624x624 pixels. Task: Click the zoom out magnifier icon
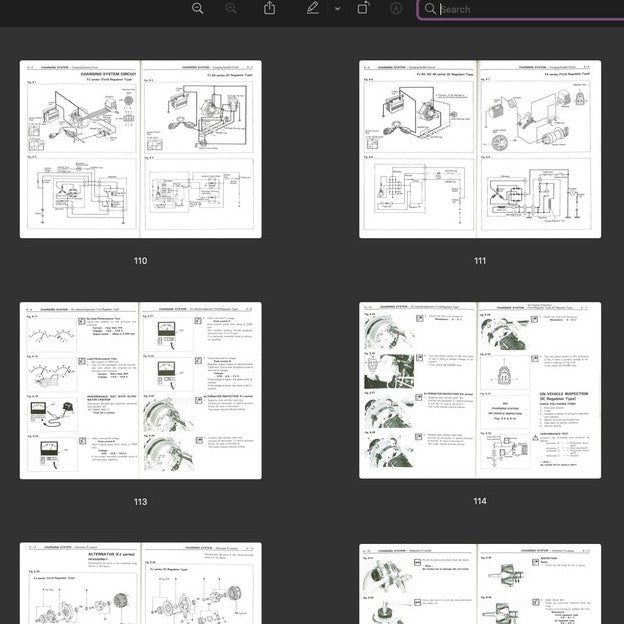click(x=198, y=8)
